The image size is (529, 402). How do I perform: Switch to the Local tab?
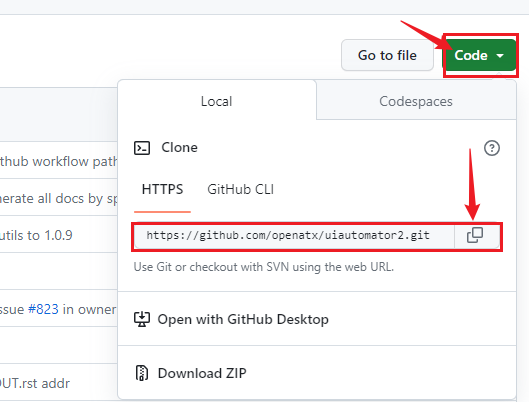click(x=217, y=101)
